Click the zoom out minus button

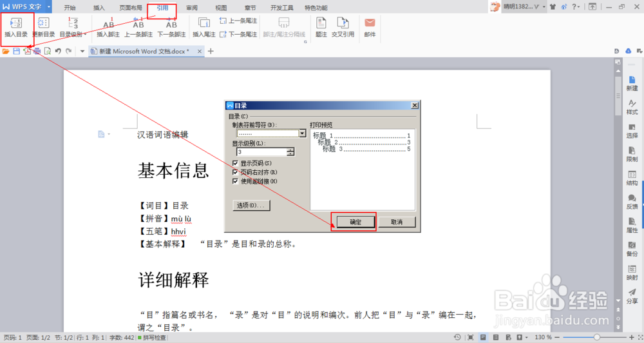(557, 337)
